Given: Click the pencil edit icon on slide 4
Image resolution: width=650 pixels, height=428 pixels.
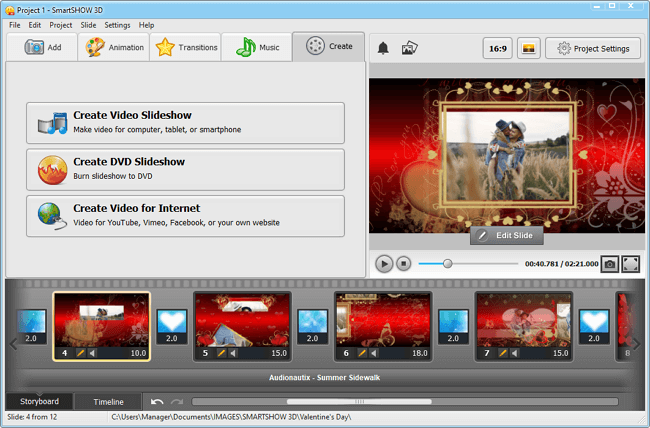Looking at the screenshot, I should tap(80, 353).
